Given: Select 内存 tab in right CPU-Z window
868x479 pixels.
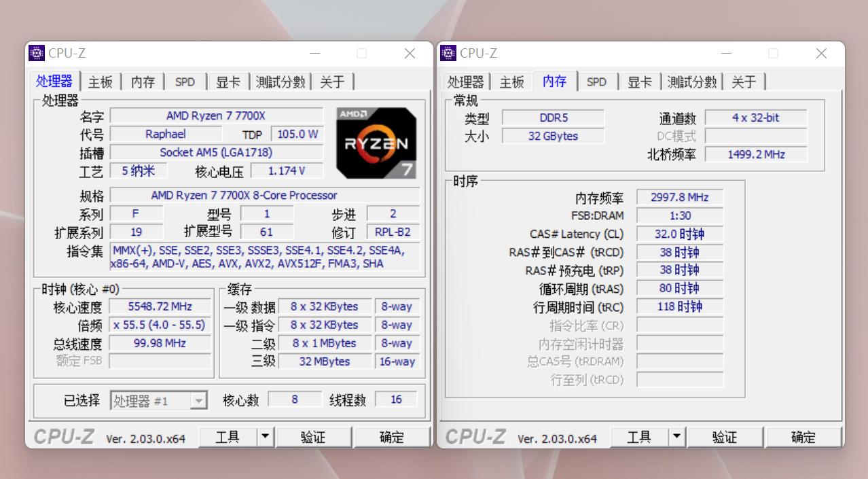Looking at the screenshot, I should pos(555,81).
